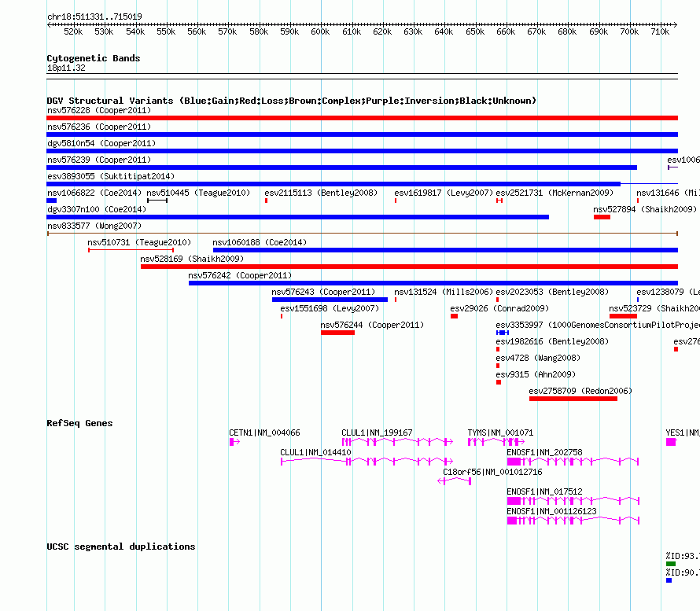Click the red esv2758709 (Redon2006) bar

click(x=573, y=399)
